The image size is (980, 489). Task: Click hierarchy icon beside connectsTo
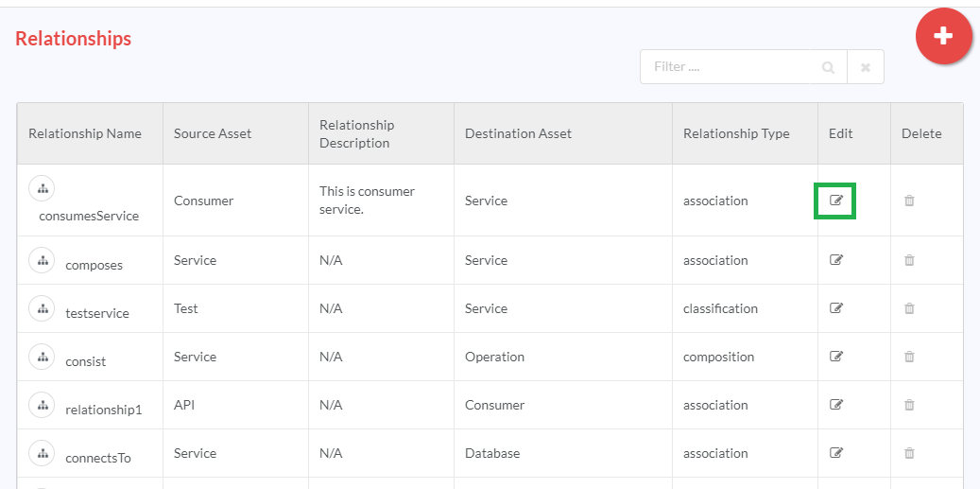click(x=42, y=453)
